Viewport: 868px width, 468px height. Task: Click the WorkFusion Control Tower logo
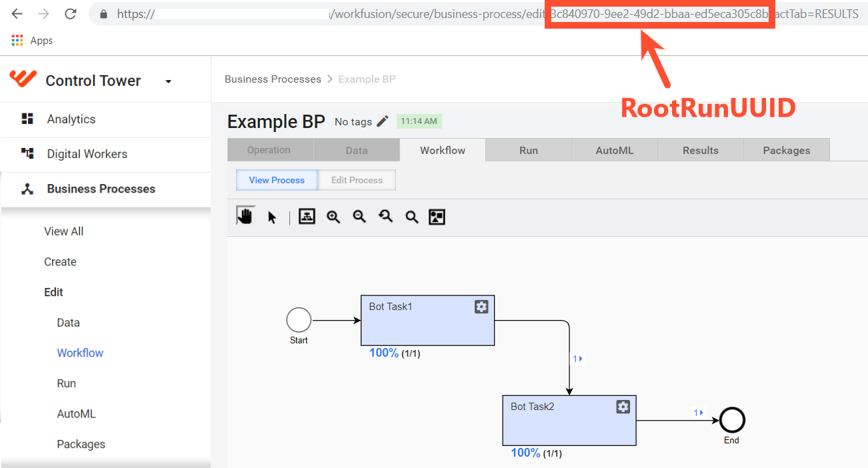pyautogui.click(x=23, y=79)
